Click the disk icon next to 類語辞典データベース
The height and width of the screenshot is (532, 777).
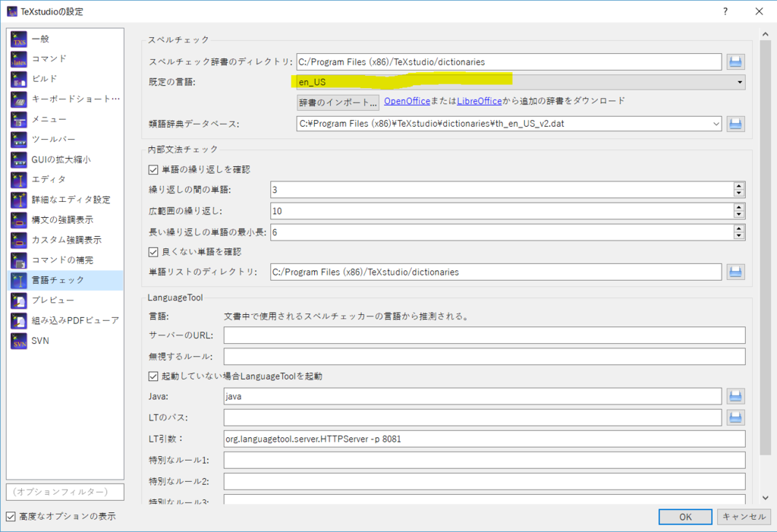[735, 123]
